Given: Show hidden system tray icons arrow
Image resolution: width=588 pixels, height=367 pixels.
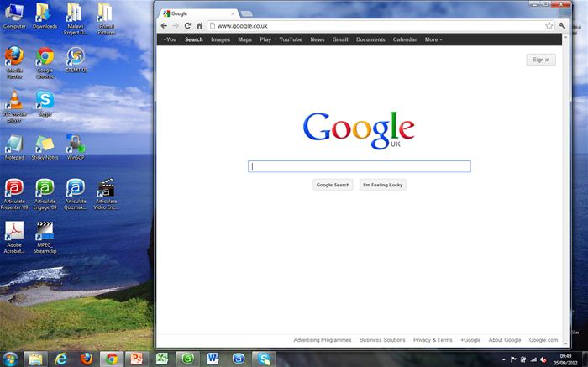Looking at the screenshot, I should point(503,360).
